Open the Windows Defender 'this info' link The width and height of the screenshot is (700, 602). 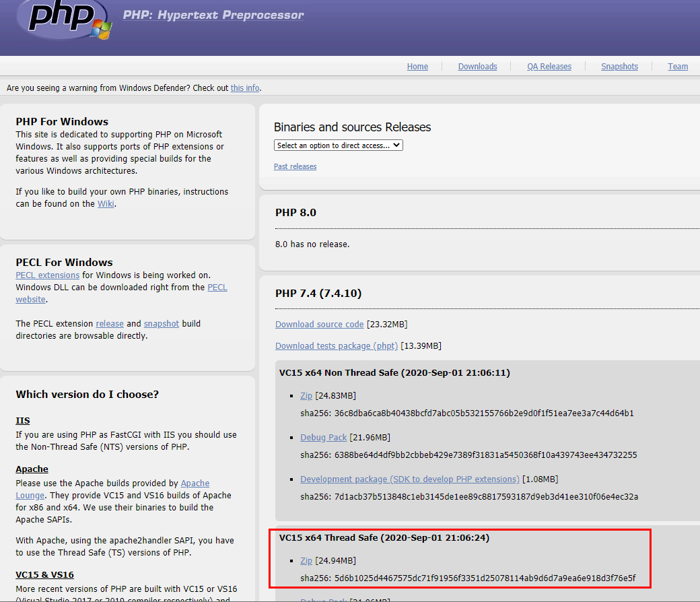(x=244, y=88)
